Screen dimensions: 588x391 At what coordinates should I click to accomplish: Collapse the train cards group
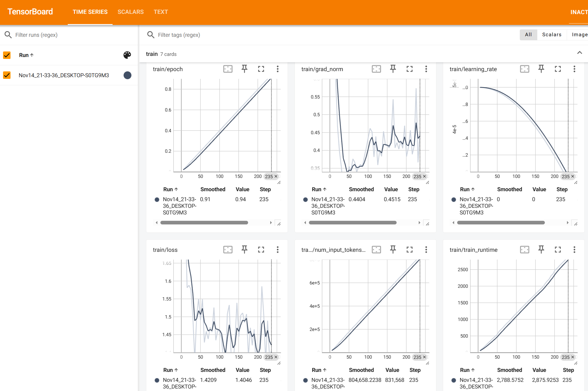(x=579, y=53)
